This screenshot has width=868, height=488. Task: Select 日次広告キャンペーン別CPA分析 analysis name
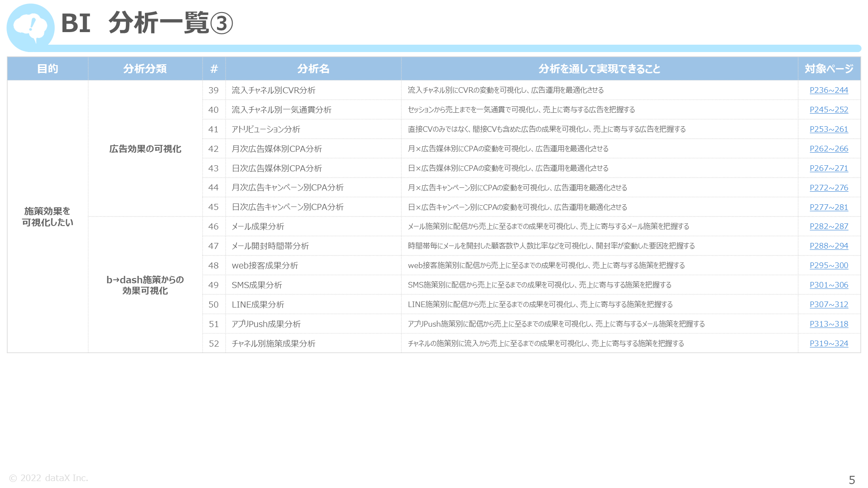(x=287, y=207)
